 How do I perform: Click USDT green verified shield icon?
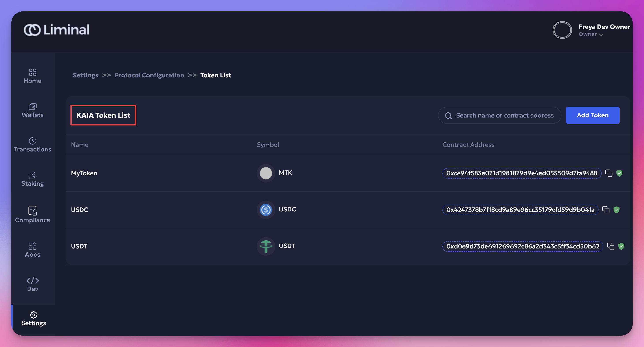(621, 246)
